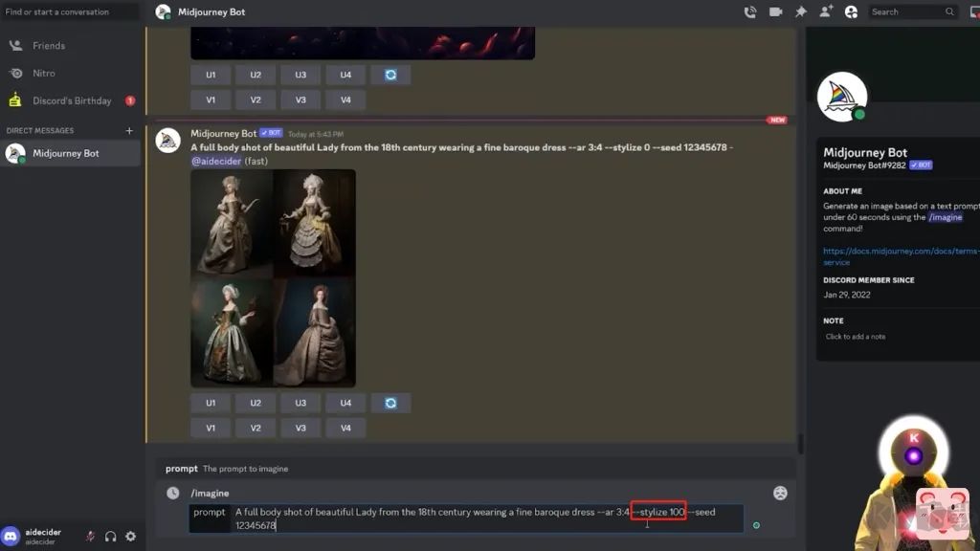Image resolution: width=980 pixels, height=551 pixels.
Task: Click the Search field in header
Action: pos(912,11)
